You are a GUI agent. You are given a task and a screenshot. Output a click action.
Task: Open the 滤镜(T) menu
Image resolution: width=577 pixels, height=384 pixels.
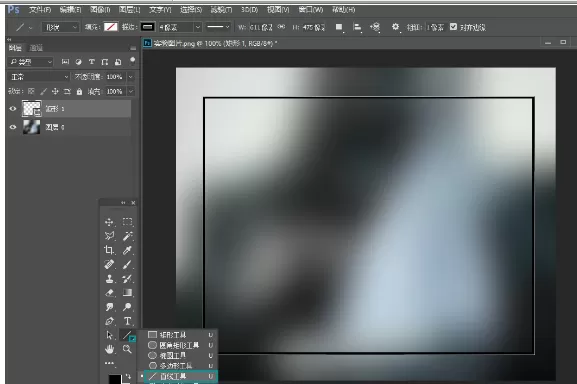[x=221, y=10]
